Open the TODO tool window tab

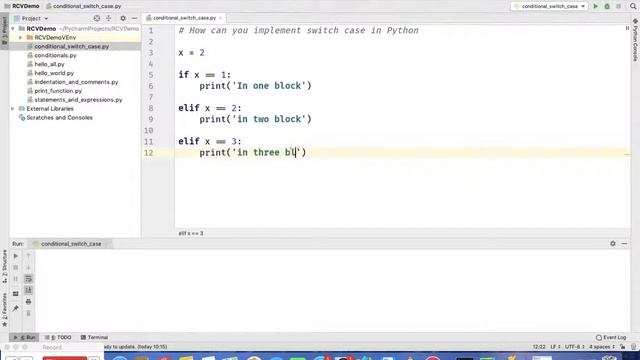(58, 338)
